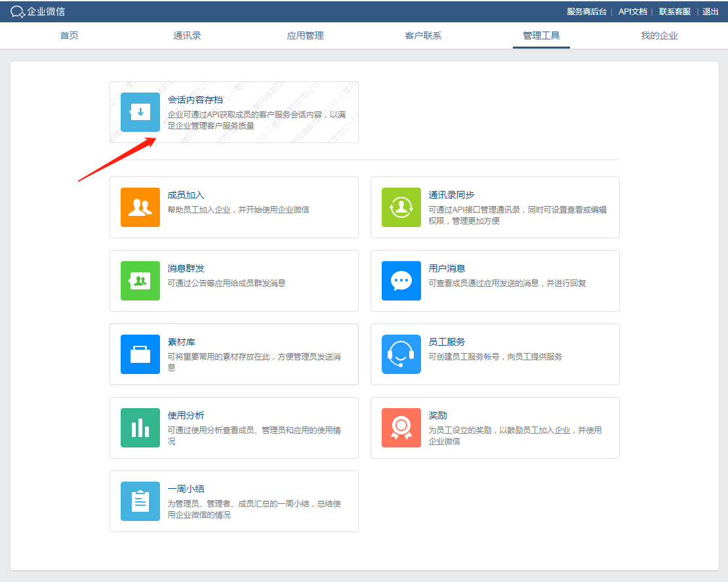Click the 服务商后台 link

tap(586, 12)
